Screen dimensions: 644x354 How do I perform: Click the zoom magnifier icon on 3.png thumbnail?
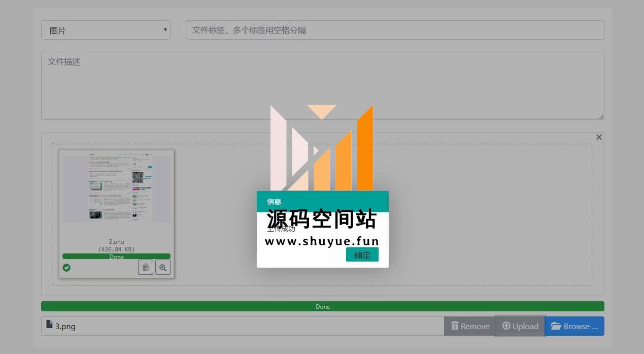coord(163,267)
